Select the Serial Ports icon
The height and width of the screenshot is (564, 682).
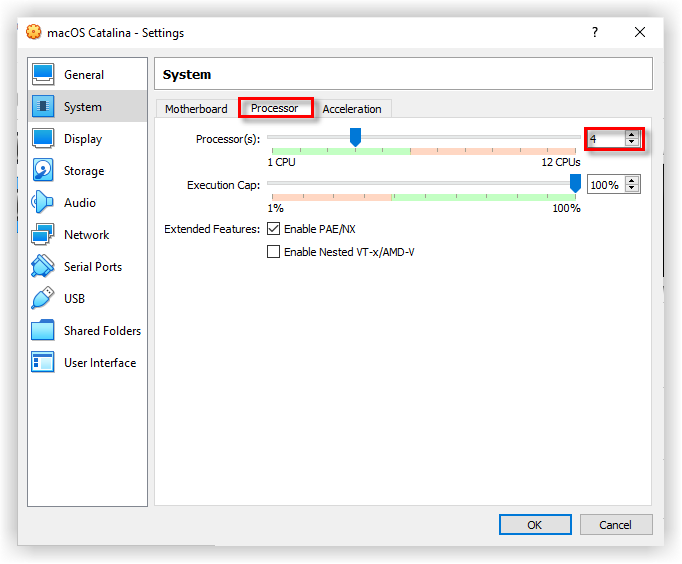[43, 267]
